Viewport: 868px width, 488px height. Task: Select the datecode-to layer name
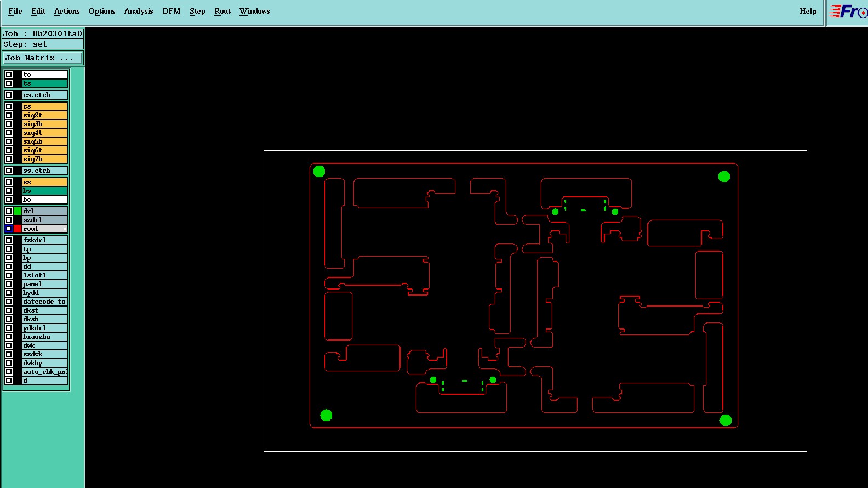click(45, 302)
